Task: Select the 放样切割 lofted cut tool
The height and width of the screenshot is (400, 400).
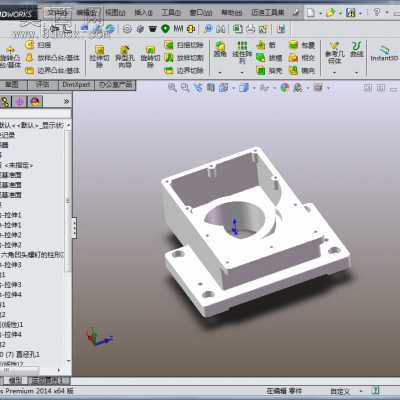Action: coord(183,58)
